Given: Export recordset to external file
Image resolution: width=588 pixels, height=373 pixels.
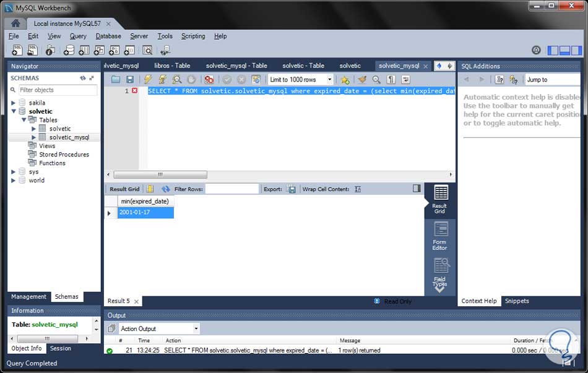Looking at the screenshot, I should [x=291, y=189].
